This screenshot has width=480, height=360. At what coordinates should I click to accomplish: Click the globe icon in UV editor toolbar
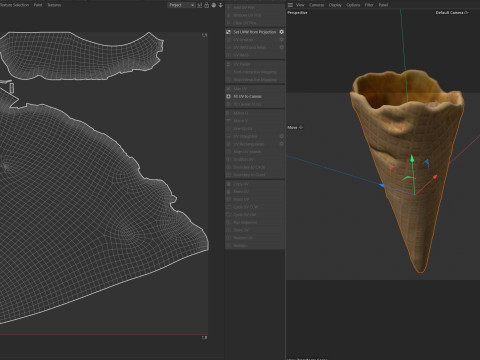coord(214,5)
